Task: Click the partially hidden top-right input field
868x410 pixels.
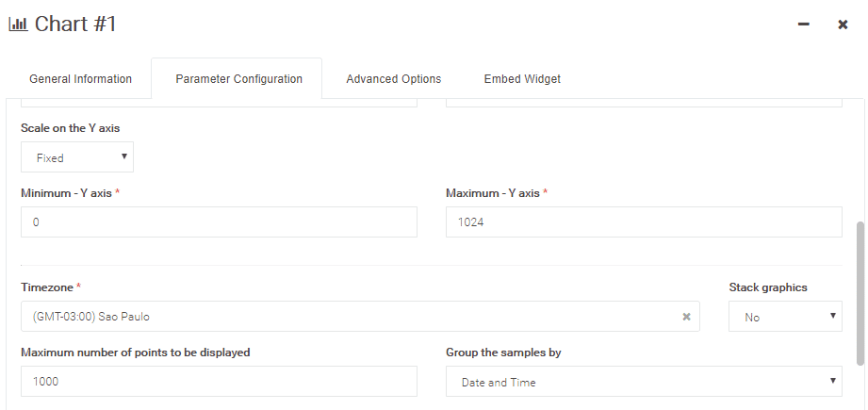Action: tap(644, 102)
